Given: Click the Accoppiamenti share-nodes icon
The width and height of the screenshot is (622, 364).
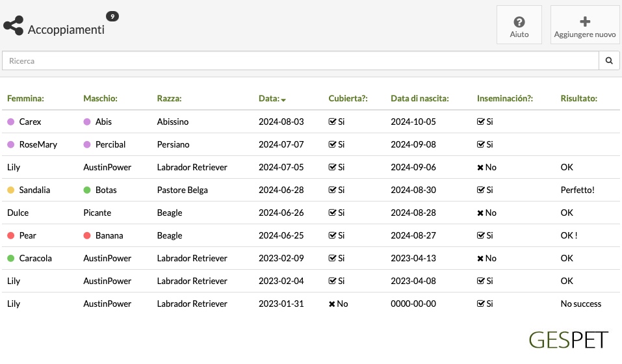Looking at the screenshot, I should pyautogui.click(x=14, y=26).
